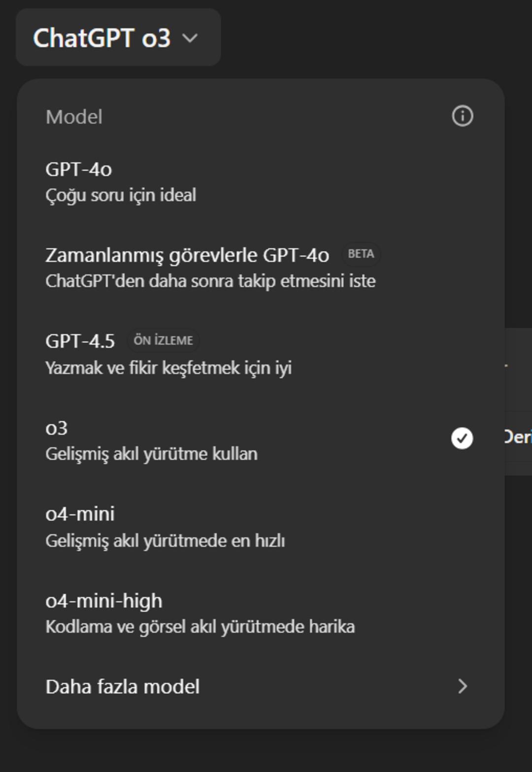
Task: Click the 'Çoğu soru için ideal' description
Action: (121, 195)
